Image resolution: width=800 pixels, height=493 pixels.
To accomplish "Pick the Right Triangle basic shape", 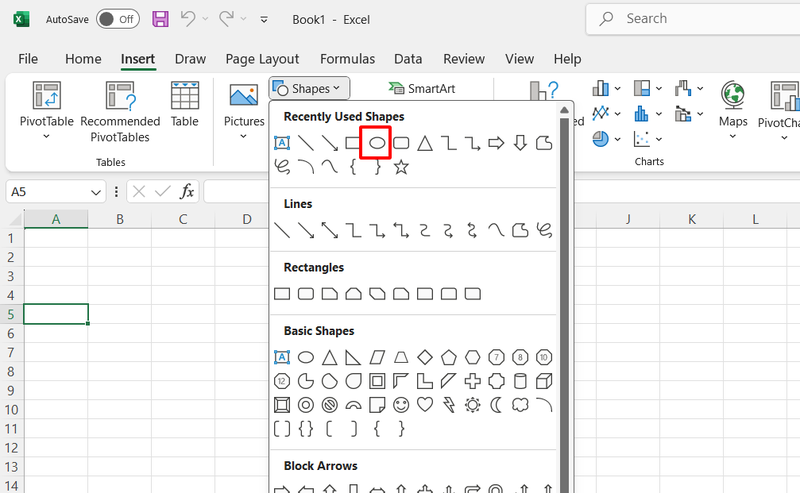I will [x=353, y=357].
